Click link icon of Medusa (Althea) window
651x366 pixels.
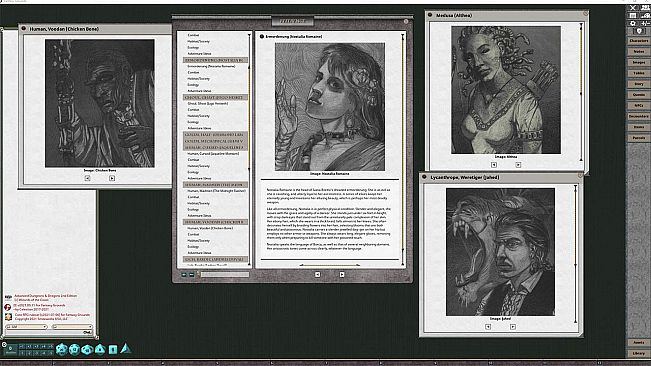(x=430, y=15)
